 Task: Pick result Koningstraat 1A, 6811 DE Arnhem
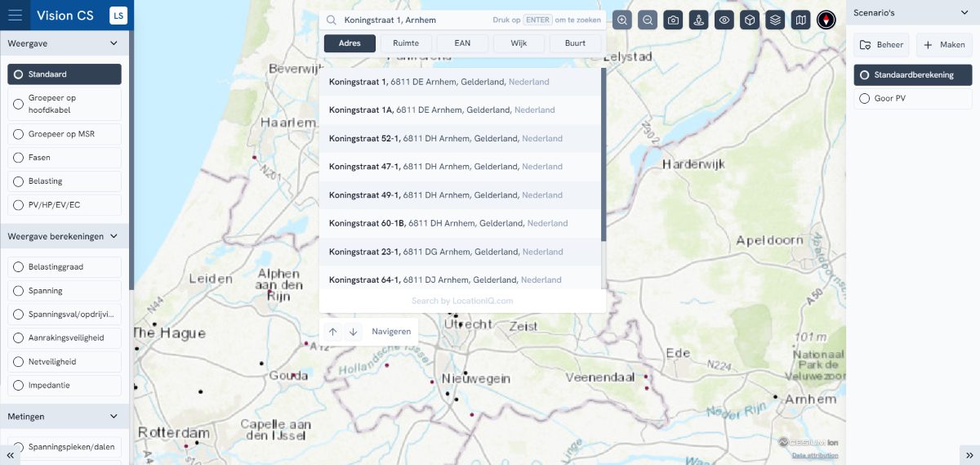tap(461, 110)
